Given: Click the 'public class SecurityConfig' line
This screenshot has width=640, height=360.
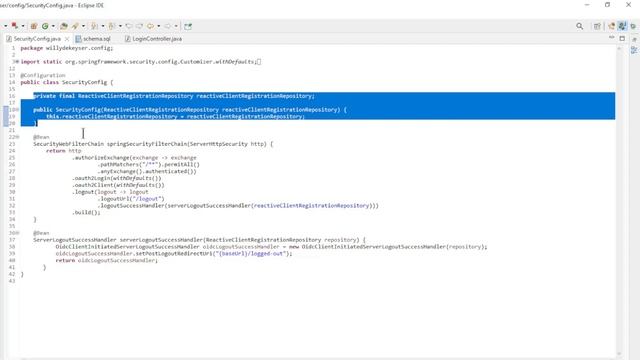Looking at the screenshot, I should point(67,82).
